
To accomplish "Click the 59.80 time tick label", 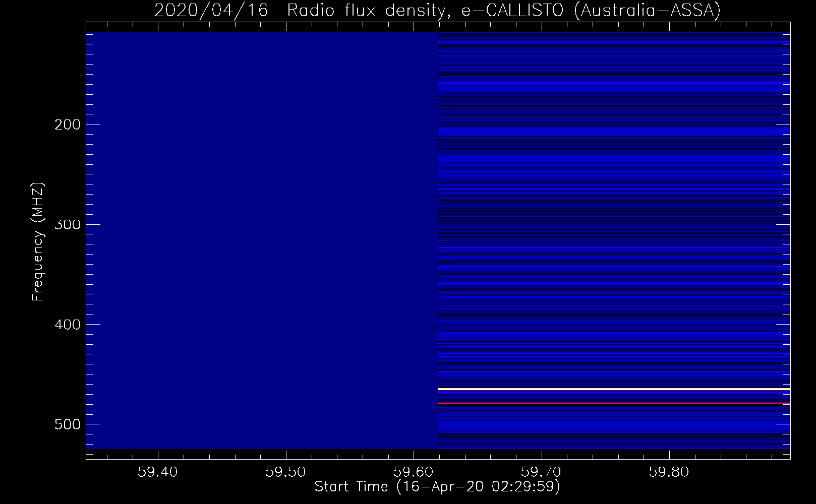I will [x=669, y=472].
